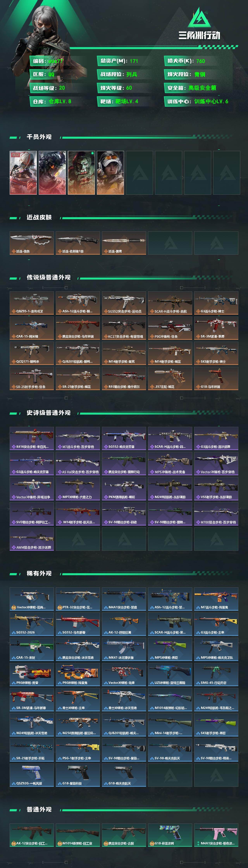Image resolution: width=248 pixels, height=868 pixels.
Task: Open the .357左轮 revolver skin
Action: tap(170, 378)
